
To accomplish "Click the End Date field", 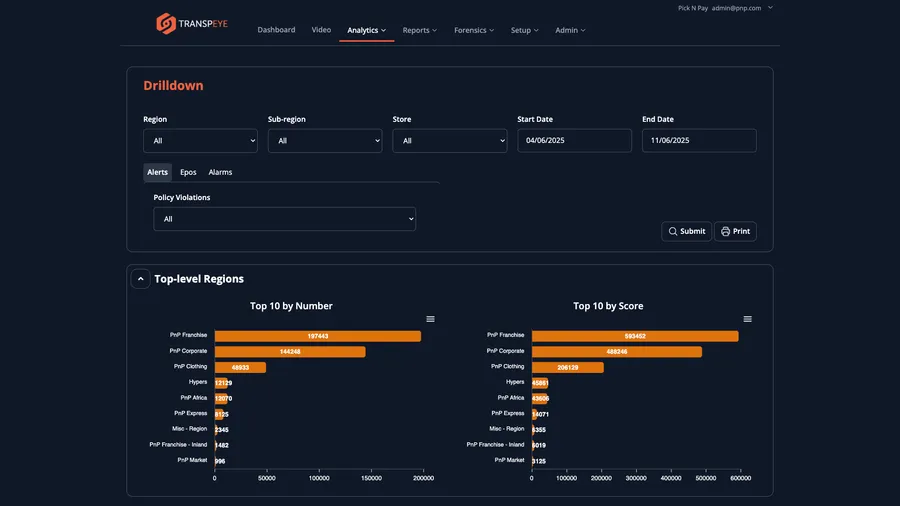I will click(699, 141).
